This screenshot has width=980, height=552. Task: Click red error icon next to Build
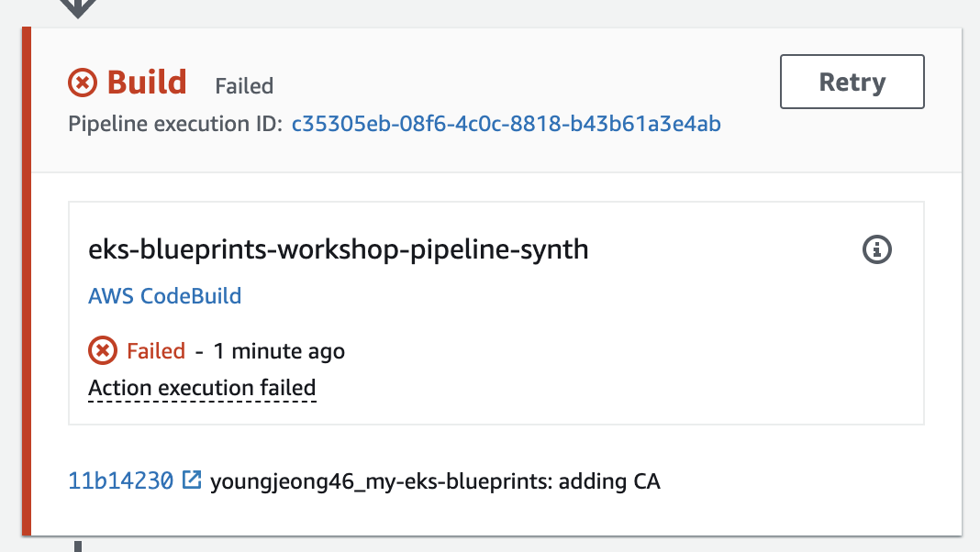83,83
